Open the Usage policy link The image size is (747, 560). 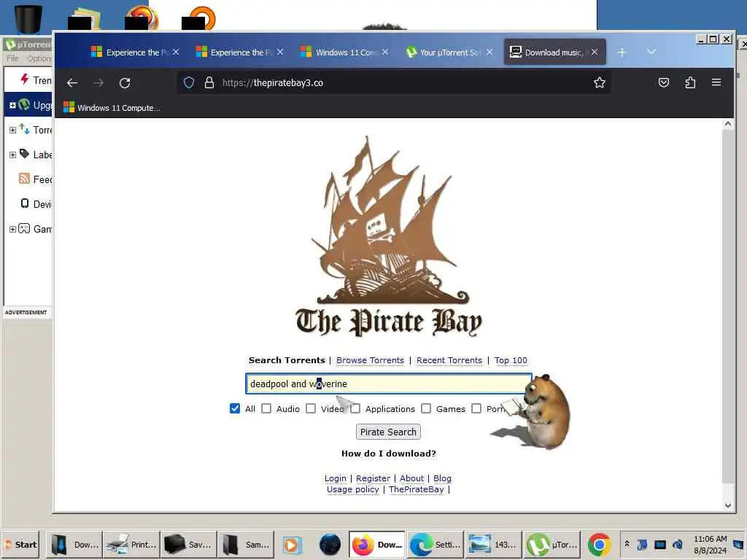click(353, 489)
